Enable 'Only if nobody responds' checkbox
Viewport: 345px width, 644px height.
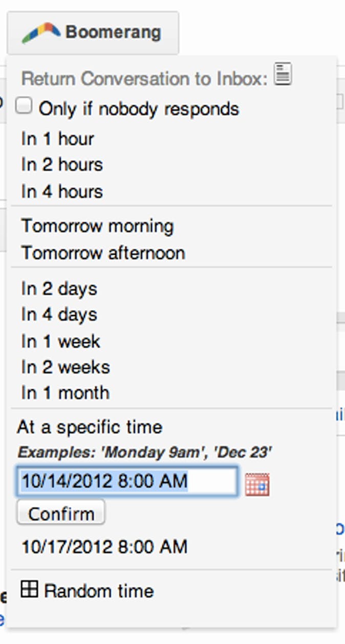(24, 106)
